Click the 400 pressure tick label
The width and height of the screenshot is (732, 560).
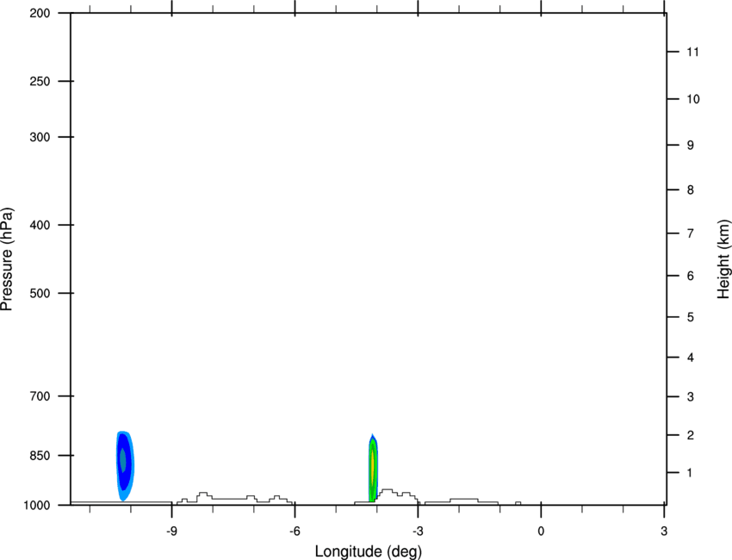click(x=40, y=225)
